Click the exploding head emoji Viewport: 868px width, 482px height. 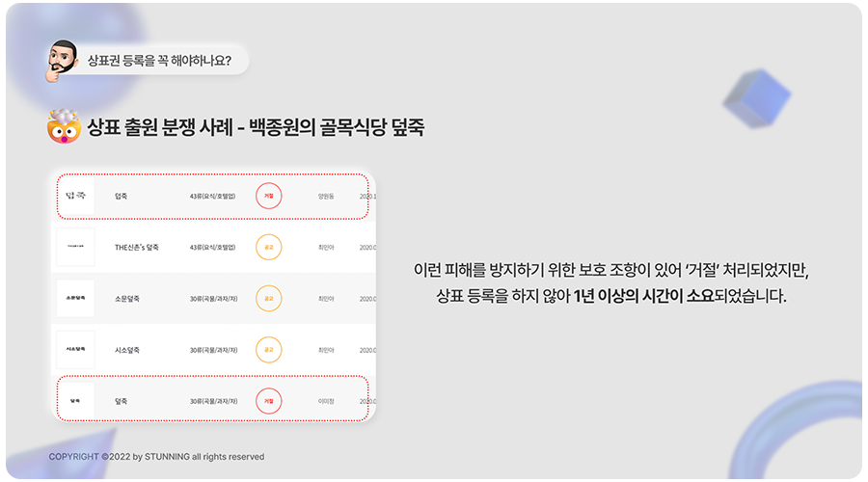pyautogui.click(x=64, y=126)
